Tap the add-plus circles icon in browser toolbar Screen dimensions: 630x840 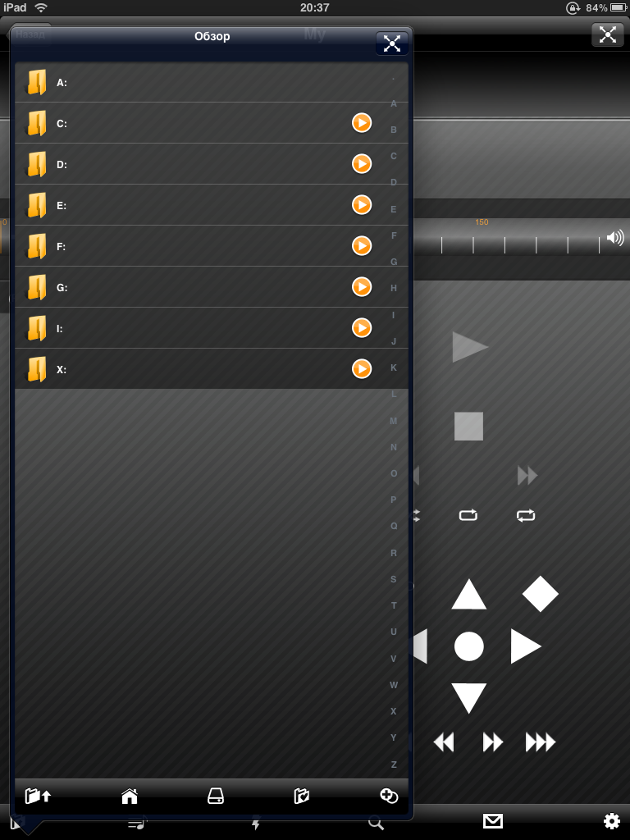click(388, 796)
